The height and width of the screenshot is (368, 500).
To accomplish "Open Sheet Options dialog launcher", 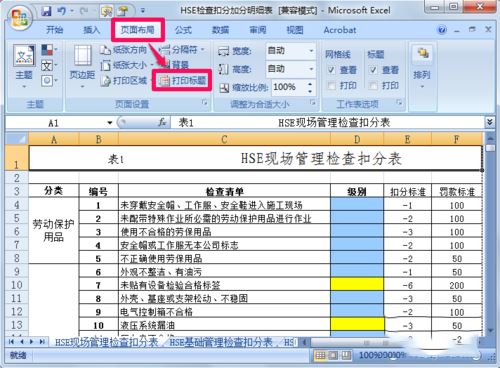I will pyautogui.click(x=399, y=103).
